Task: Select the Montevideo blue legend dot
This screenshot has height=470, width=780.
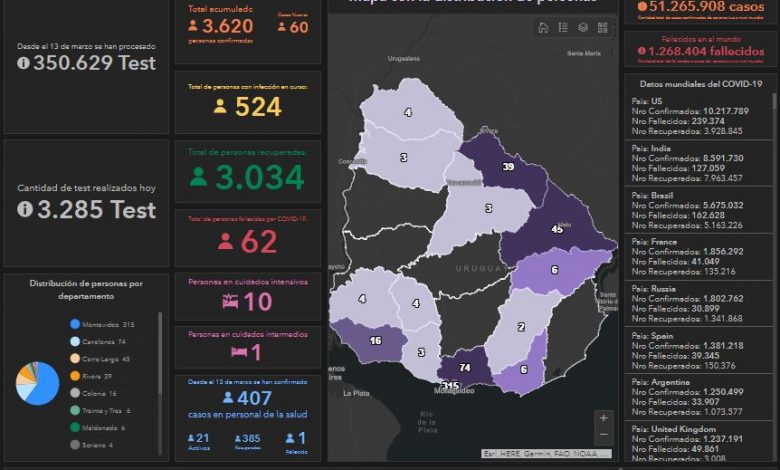Action: click(76, 324)
